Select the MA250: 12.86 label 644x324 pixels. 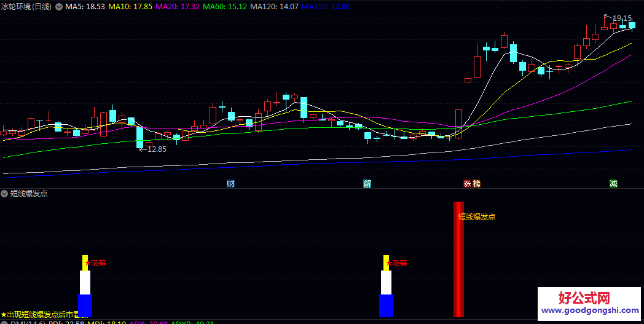click(326, 7)
